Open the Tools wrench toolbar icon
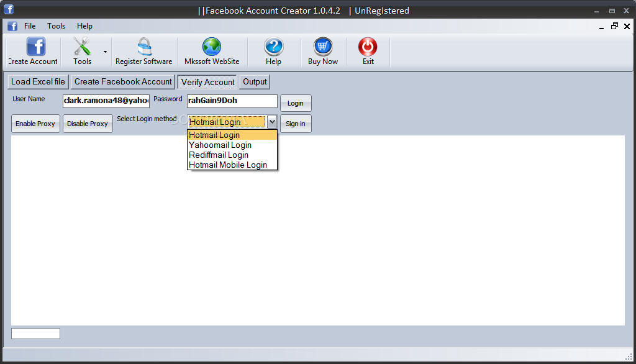This screenshot has width=636, height=364. [82, 46]
